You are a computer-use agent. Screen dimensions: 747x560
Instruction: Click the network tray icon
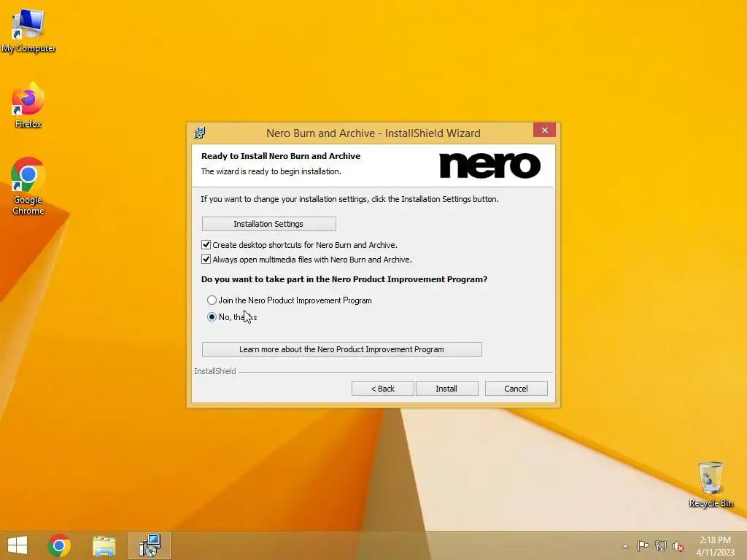(661, 545)
